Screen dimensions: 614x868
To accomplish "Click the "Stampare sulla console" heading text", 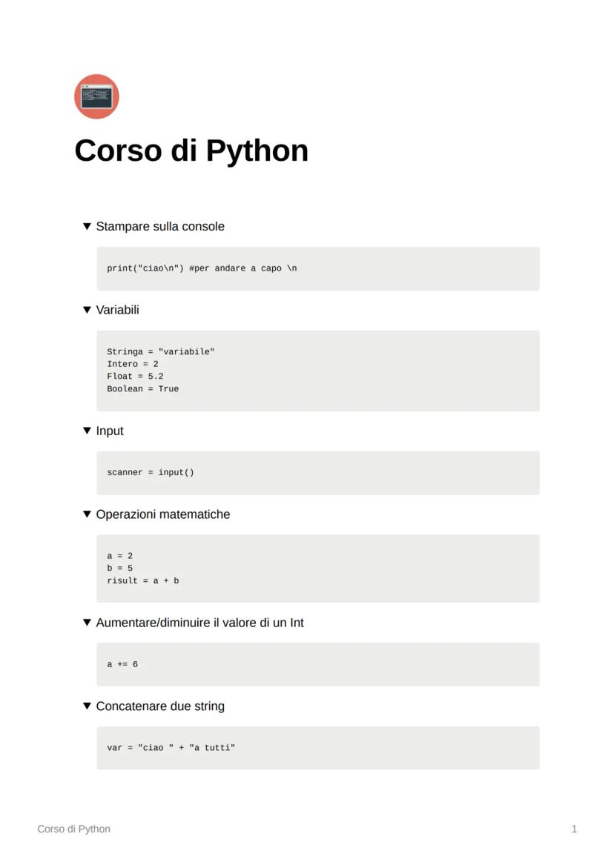I will click(x=160, y=226).
